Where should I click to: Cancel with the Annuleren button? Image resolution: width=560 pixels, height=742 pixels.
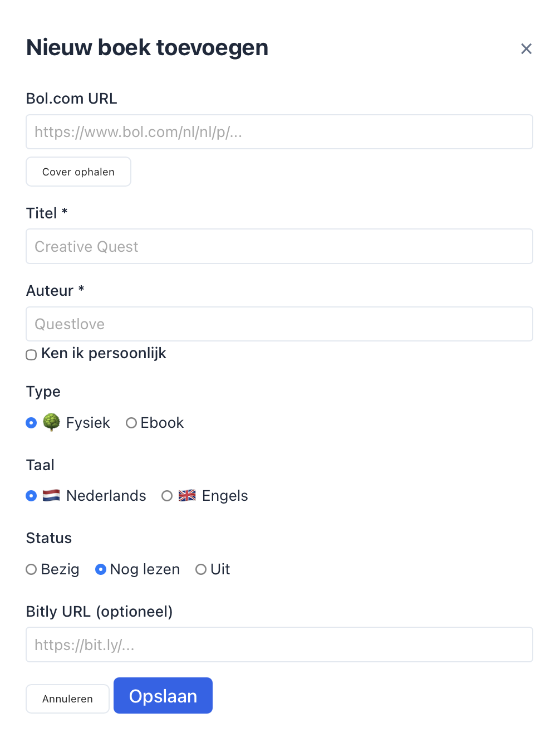pos(67,699)
